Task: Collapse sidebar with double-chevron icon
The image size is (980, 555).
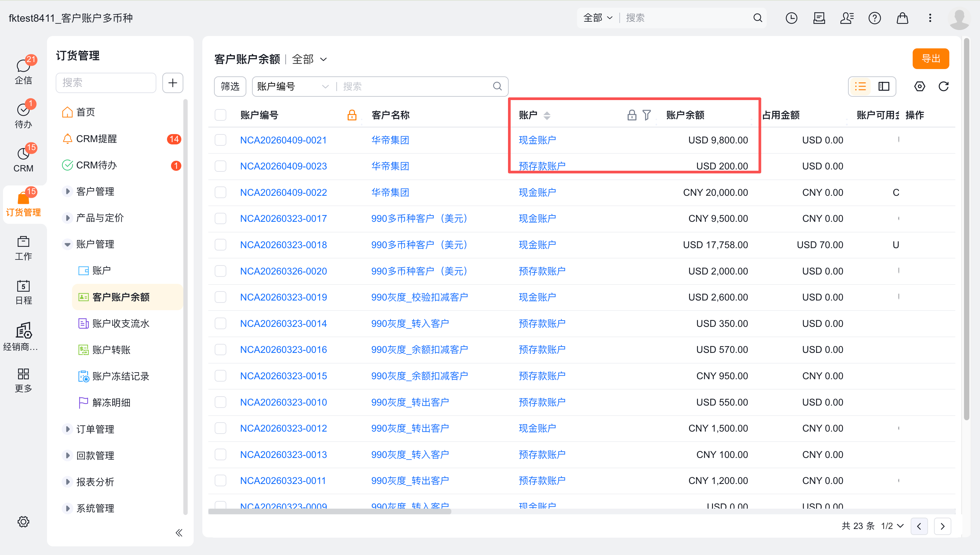Action: (x=179, y=533)
